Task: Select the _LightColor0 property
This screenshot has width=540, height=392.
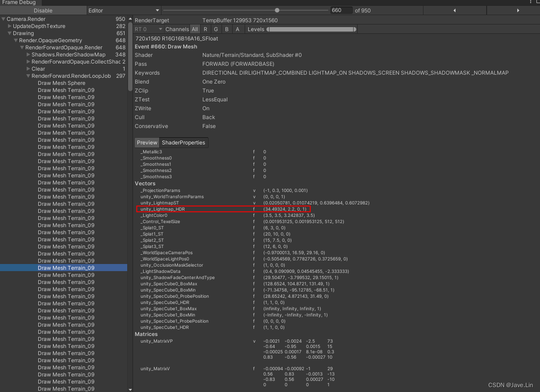Action: pyautogui.click(x=154, y=215)
